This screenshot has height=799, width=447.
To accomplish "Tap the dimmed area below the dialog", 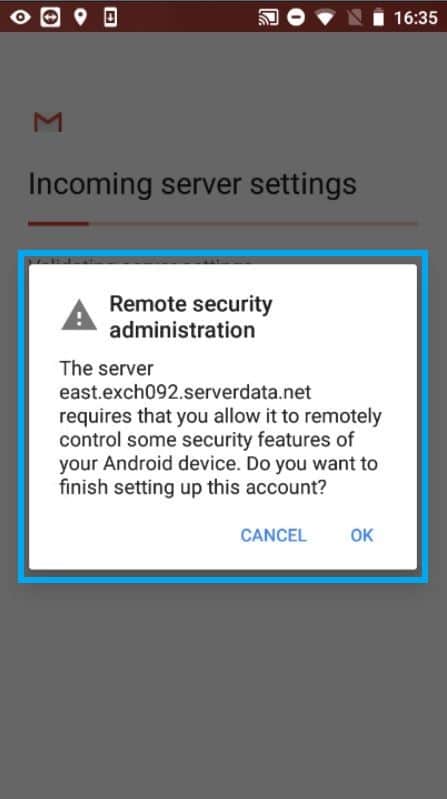I will (x=223, y=688).
